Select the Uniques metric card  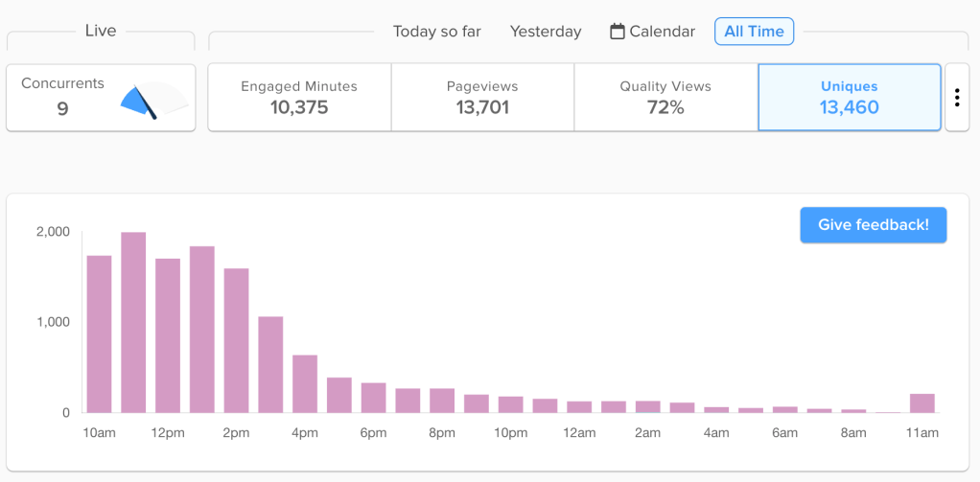tap(849, 97)
